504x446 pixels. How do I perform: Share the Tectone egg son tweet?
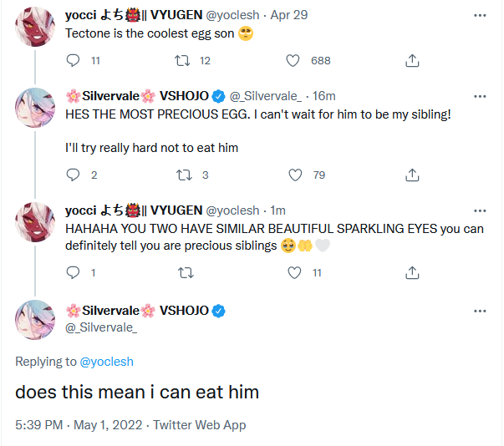point(411,60)
